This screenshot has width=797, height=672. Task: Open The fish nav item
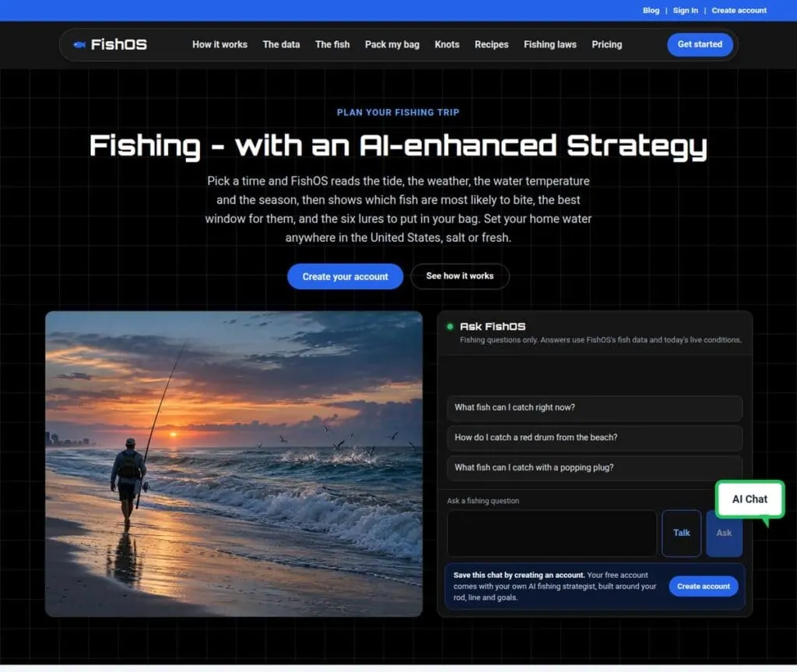(x=332, y=44)
